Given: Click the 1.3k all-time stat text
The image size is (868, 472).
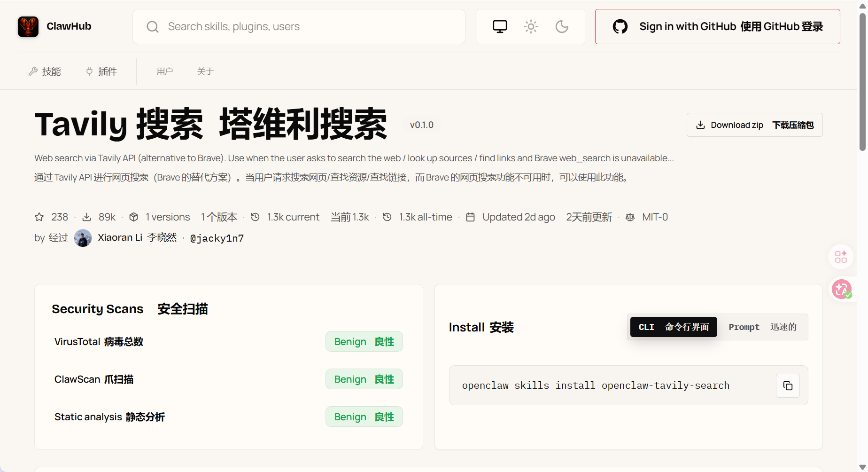Looking at the screenshot, I should click(x=426, y=217).
